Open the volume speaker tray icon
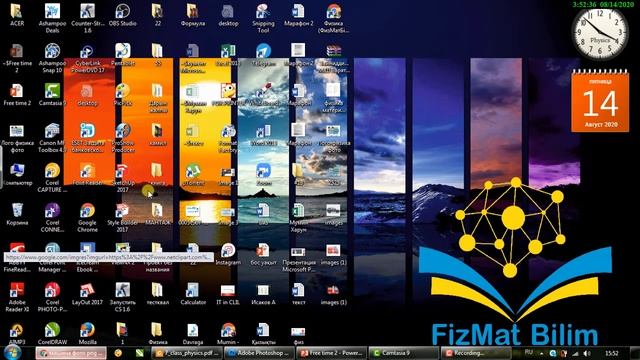Viewport: 640px width, 360px height. tap(587, 353)
